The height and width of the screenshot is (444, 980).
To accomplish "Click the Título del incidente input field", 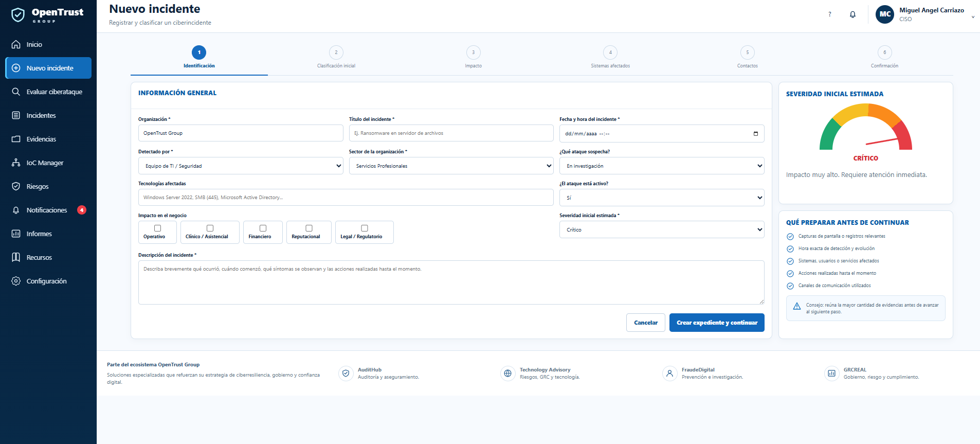I will click(451, 133).
